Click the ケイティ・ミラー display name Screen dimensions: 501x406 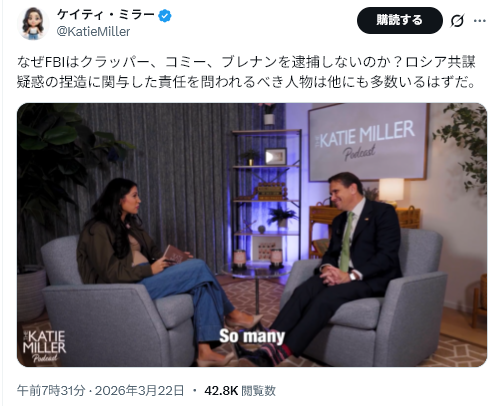click(106, 15)
